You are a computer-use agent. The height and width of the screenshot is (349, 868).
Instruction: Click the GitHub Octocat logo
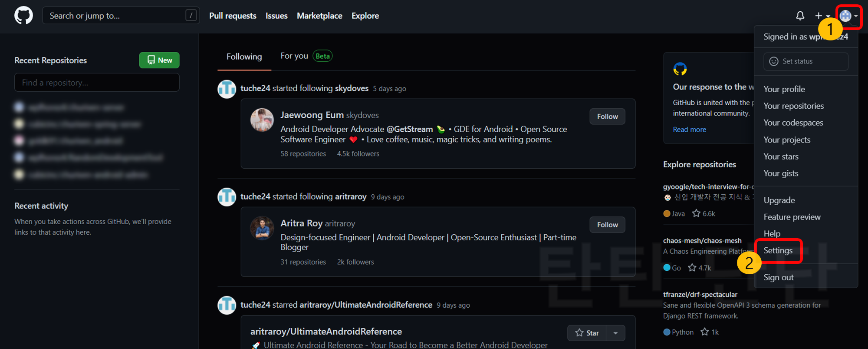coord(23,16)
